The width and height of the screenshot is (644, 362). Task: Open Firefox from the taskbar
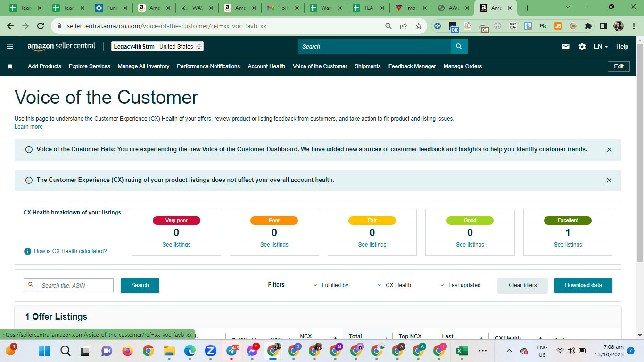(x=127, y=351)
